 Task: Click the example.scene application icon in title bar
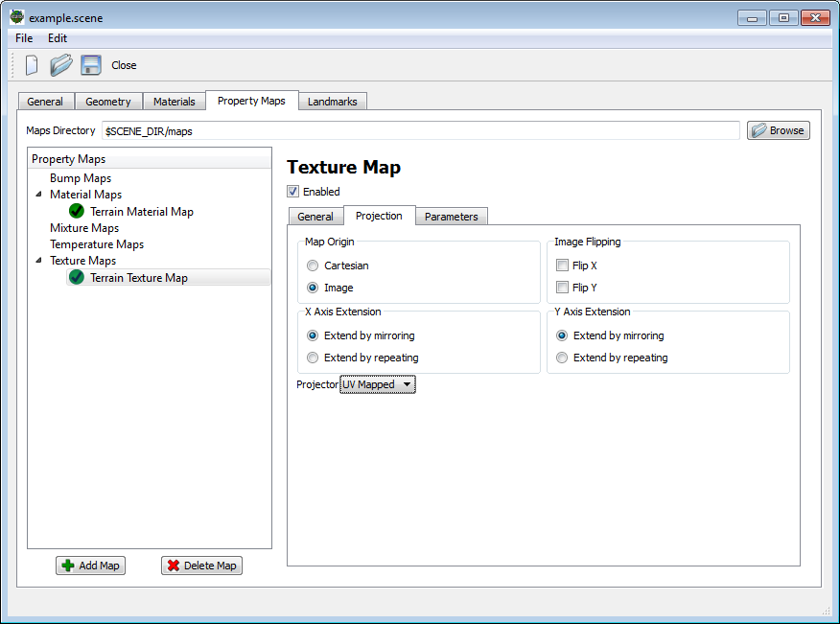point(16,17)
